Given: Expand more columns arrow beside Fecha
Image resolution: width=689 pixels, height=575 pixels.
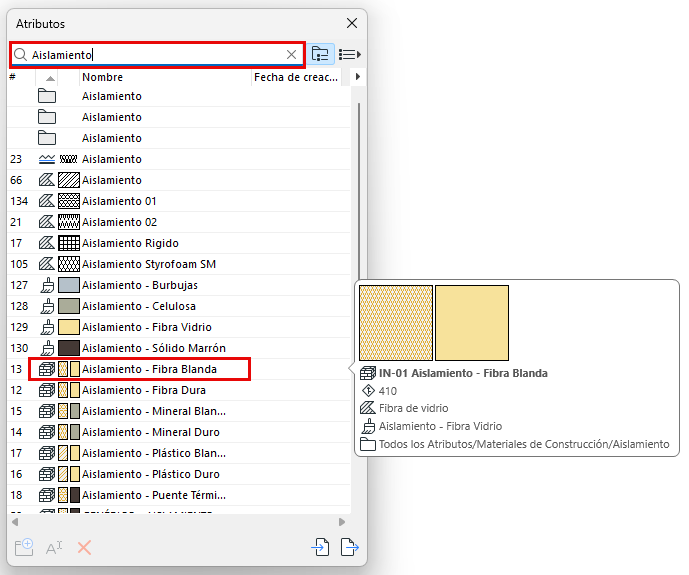Looking at the screenshot, I should (x=358, y=77).
